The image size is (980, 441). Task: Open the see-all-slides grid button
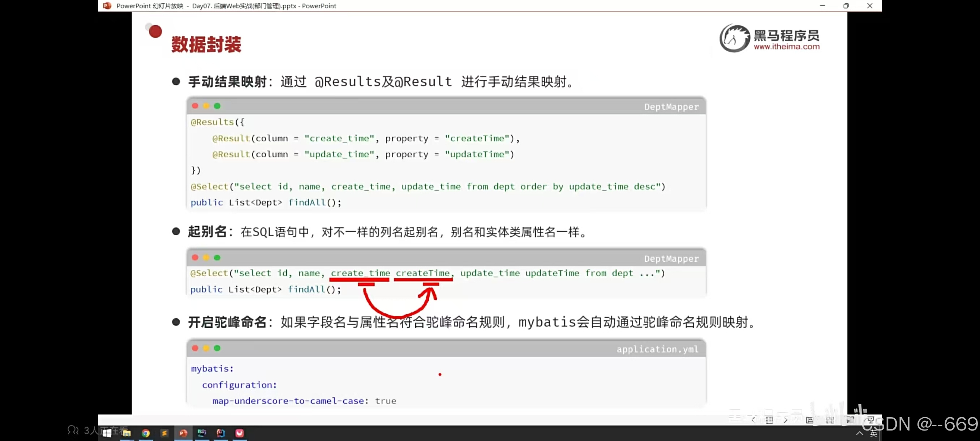tap(769, 420)
